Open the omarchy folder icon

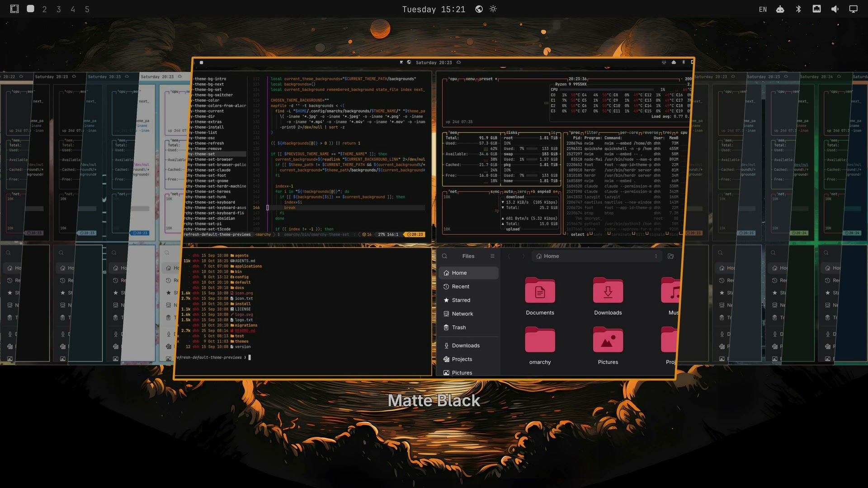click(540, 339)
